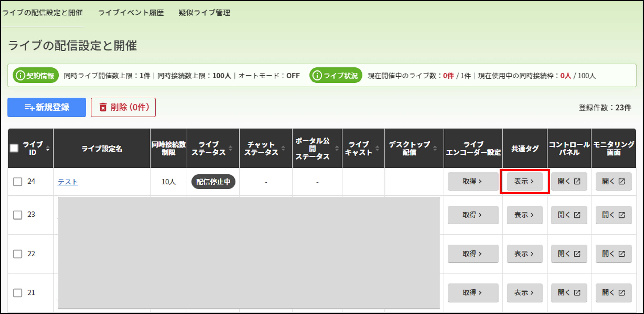
Task: Open control panel for live ID 22
Action: coord(569,254)
